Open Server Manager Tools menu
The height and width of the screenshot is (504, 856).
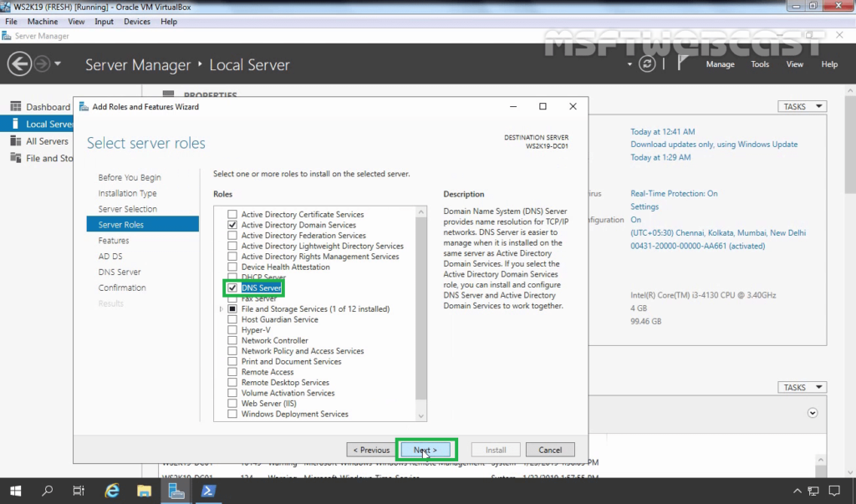tap(760, 64)
